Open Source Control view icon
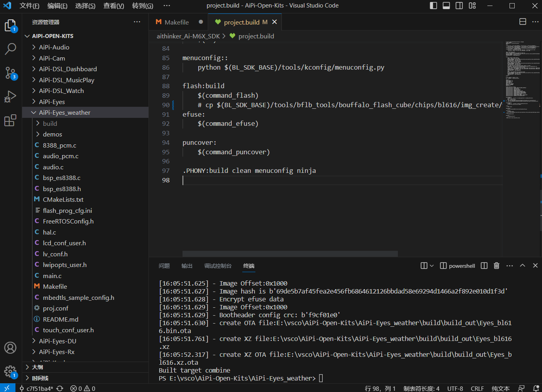Image resolution: width=542 pixels, height=392 pixels. (x=10, y=73)
